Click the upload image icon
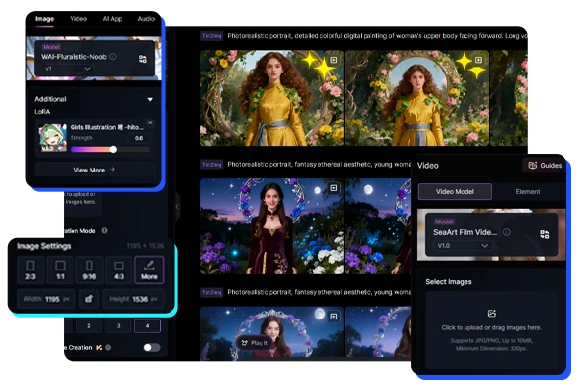 coord(491,313)
